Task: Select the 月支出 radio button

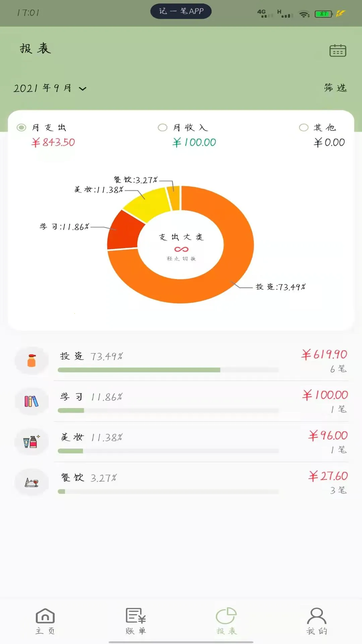Action: [x=21, y=127]
